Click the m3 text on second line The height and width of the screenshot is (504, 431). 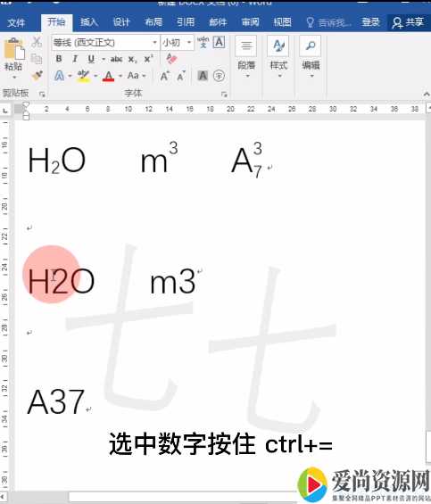point(172,281)
